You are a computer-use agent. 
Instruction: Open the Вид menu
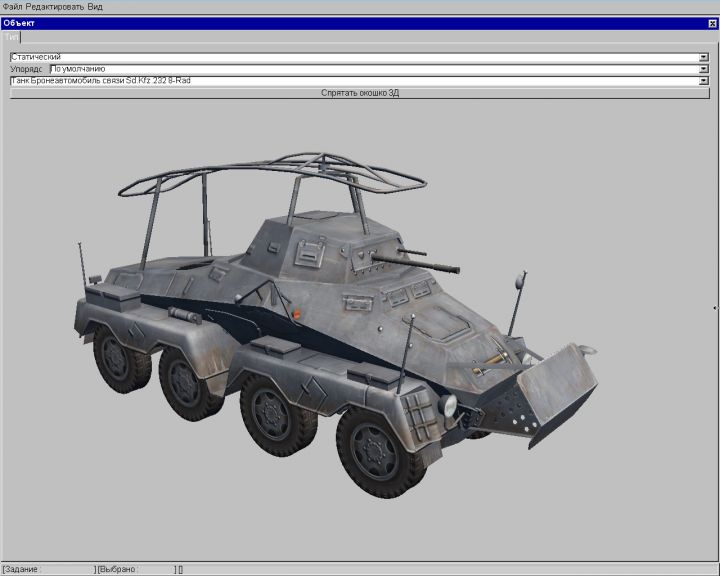pos(95,6)
